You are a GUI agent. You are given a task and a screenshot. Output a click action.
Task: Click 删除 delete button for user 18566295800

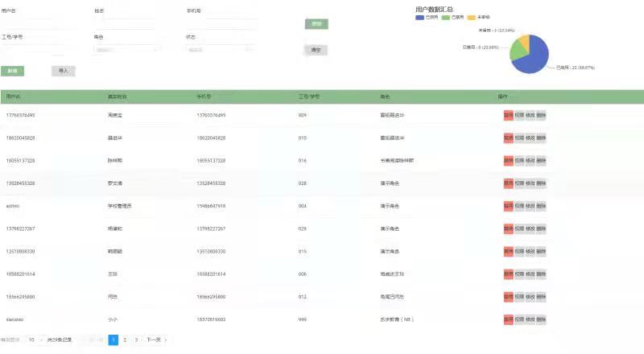point(541,297)
